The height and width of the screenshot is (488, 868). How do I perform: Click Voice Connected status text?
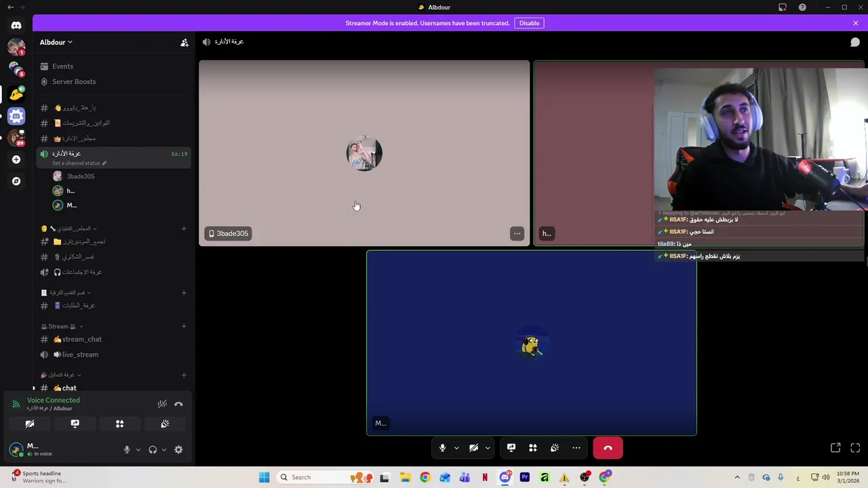(x=53, y=401)
